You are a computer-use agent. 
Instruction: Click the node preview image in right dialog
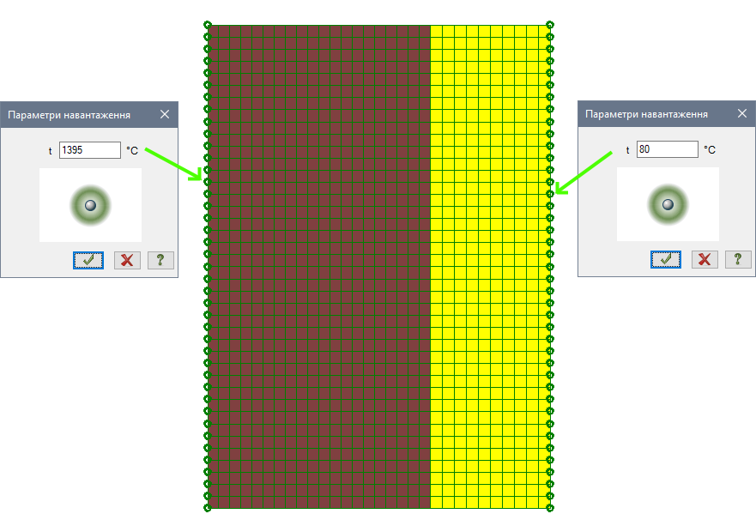pos(668,204)
